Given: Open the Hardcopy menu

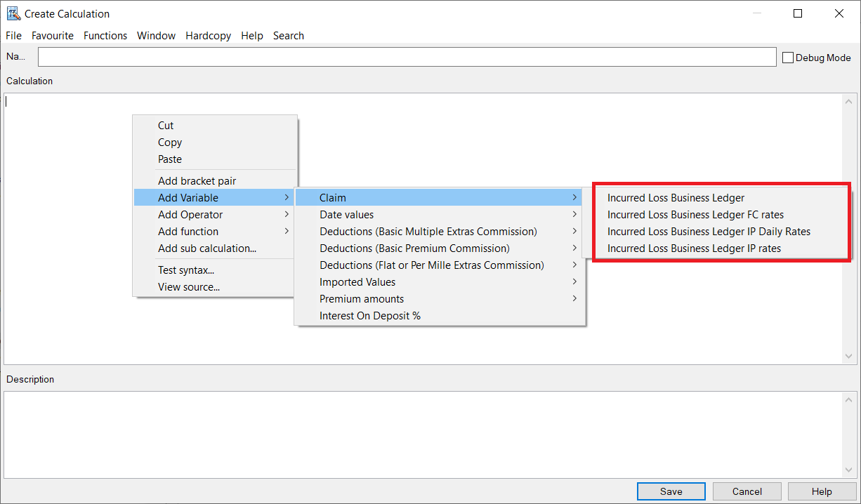Looking at the screenshot, I should (208, 36).
